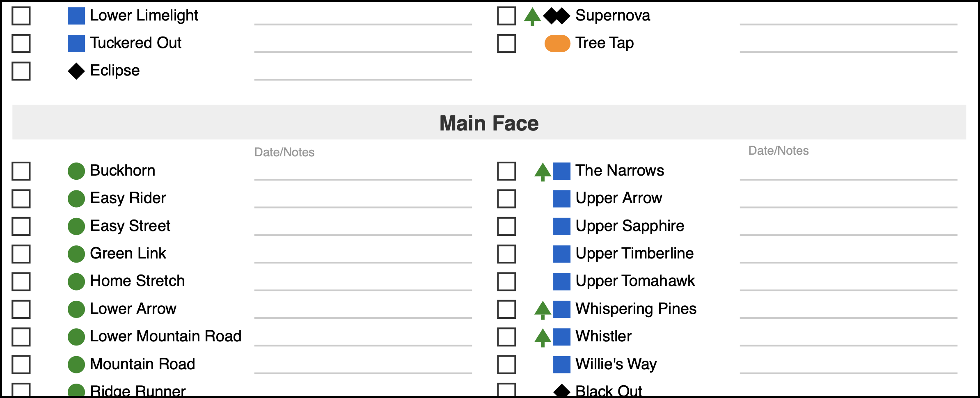The width and height of the screenshot is (980, 398).
Task: Mark Upper Sapphire as completed
Action: (x=506, y=226)
